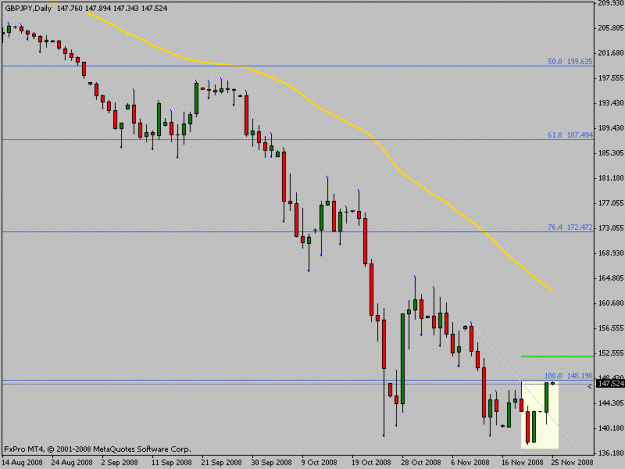Click the 24 Aug 2008 date label

pos(72,462)
